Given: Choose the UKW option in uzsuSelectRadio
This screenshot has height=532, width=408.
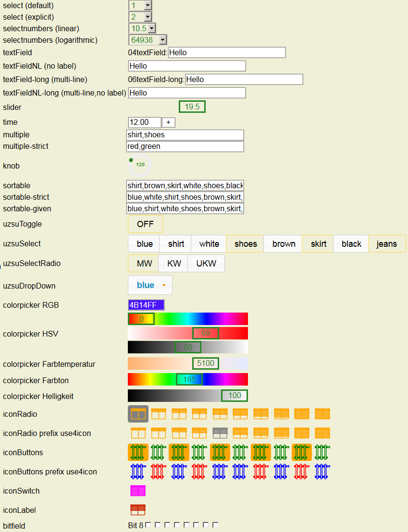Looking at the screenshot, I should point(206,264).
